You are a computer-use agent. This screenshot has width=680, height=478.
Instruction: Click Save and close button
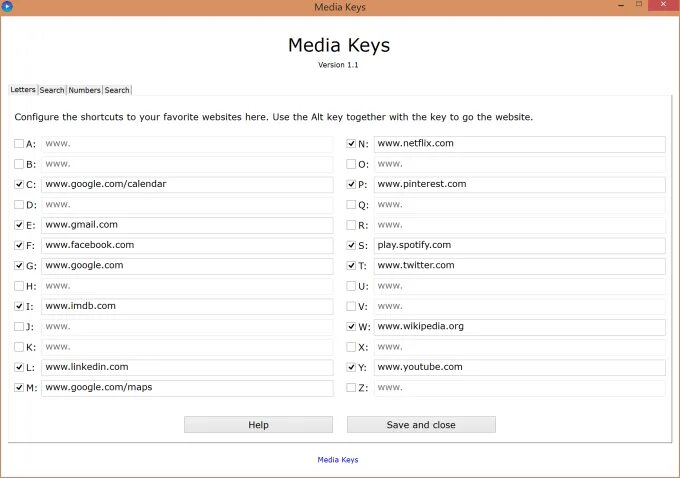[421, 425]
